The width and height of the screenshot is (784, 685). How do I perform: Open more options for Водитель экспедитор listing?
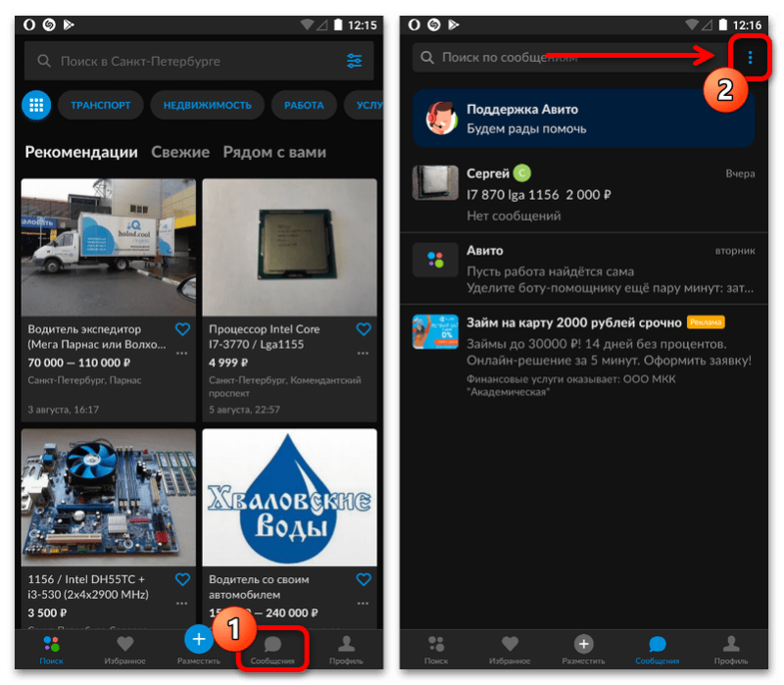click(182, 353)
